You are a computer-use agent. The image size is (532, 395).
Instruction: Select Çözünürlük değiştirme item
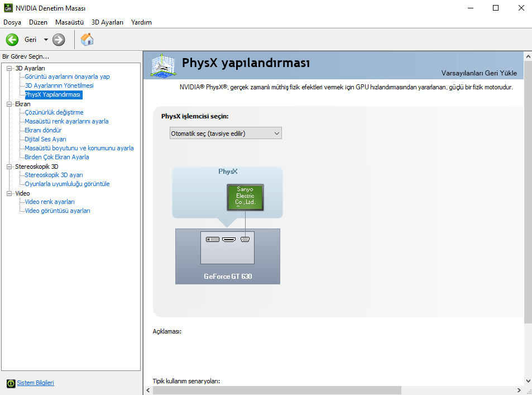click(54, 112)
